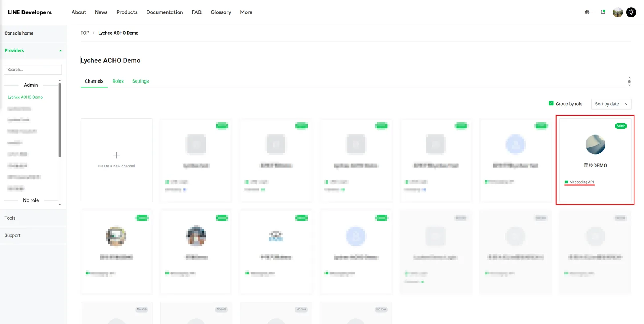This screenshot has height=324, width=644.
Task: Go to Documentation
Action: tap(165, 12)
